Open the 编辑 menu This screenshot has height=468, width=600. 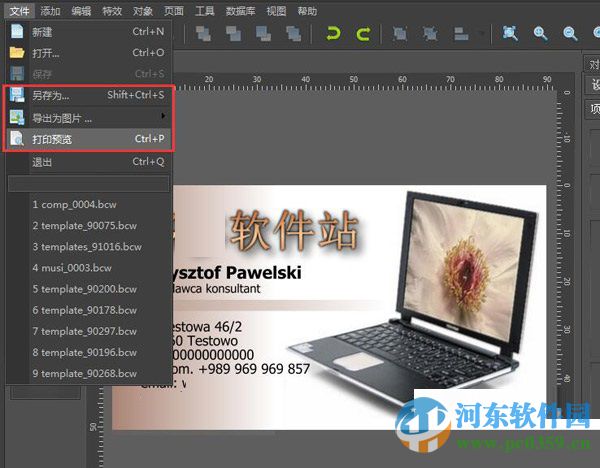(x=81, y=11)
